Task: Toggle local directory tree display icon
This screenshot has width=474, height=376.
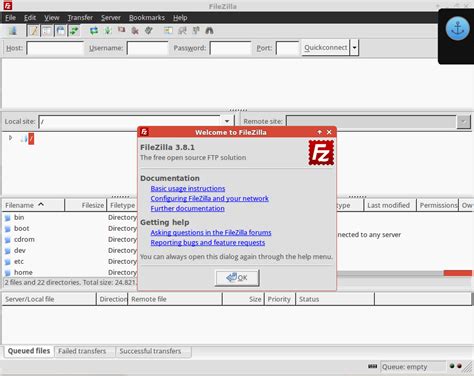Action: 47,31
